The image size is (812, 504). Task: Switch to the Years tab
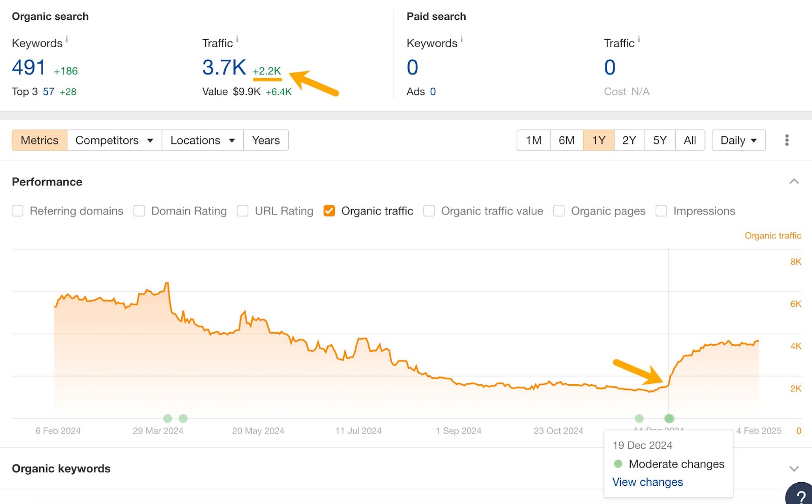(266, 140)
